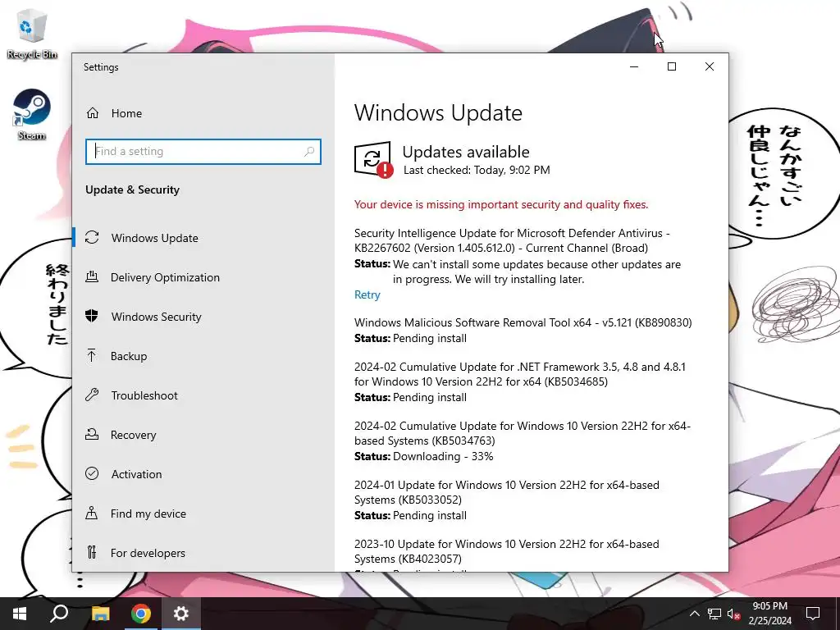
Task: Click the Windows Update page heading
Action: (438, 112)
